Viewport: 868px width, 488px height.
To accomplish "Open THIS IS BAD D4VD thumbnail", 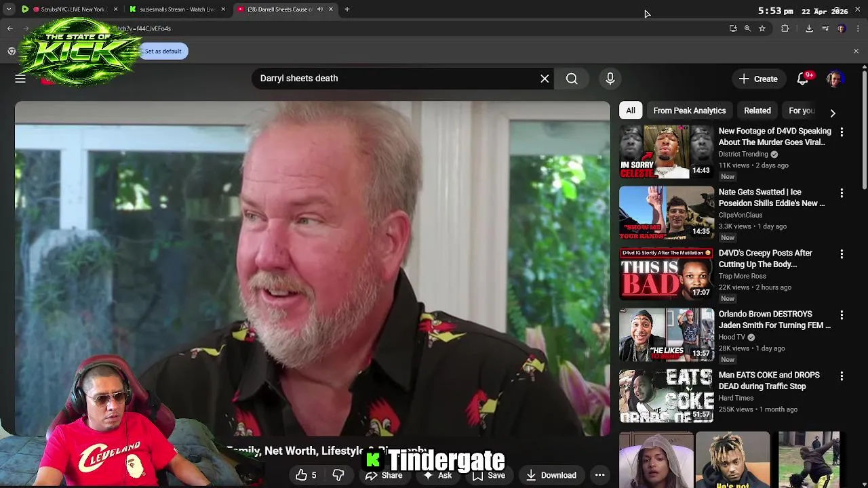I will click(x=667, y=274).
